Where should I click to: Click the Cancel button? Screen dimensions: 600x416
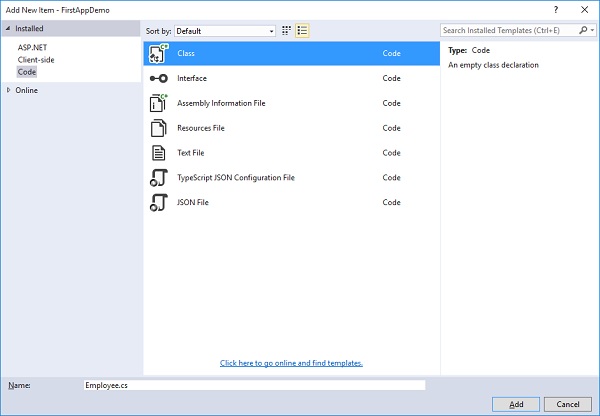(x=567, y=404)
